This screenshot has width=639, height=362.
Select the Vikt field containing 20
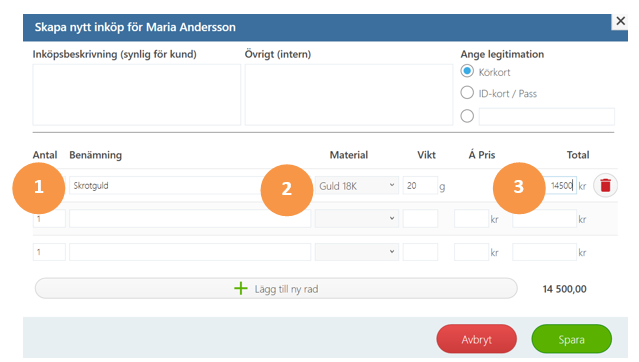[x=420, y=185]
